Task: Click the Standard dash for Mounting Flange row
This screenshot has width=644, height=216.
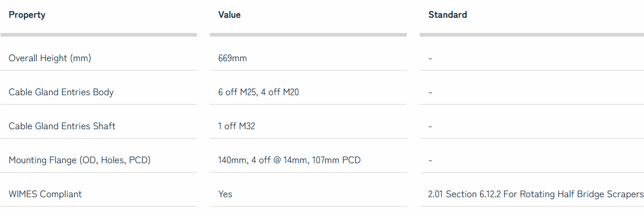Action: pos(430,160)
